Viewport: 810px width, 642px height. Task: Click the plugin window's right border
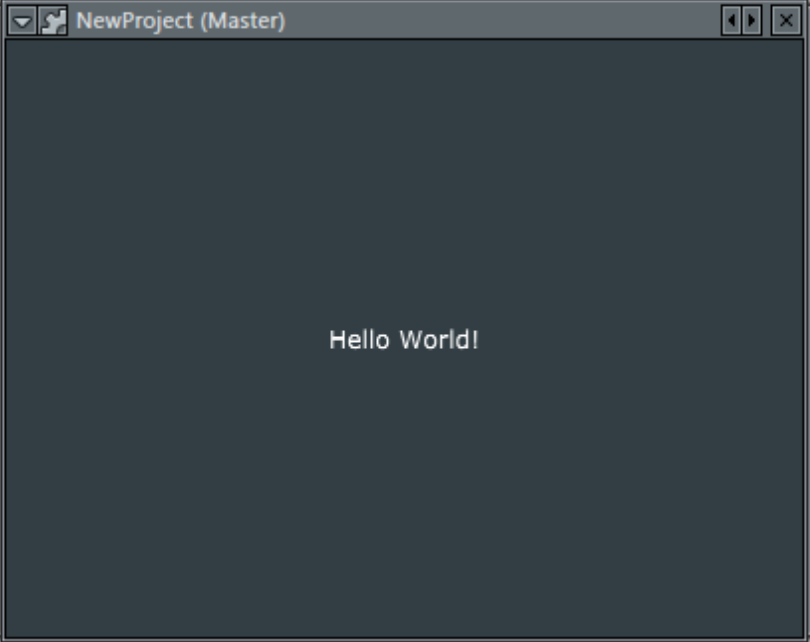click(806, 340)
